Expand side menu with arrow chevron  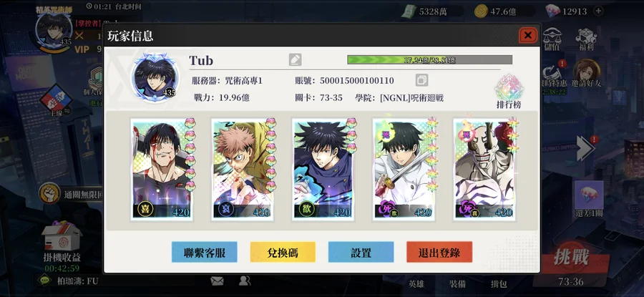click(x=585, y=149)
